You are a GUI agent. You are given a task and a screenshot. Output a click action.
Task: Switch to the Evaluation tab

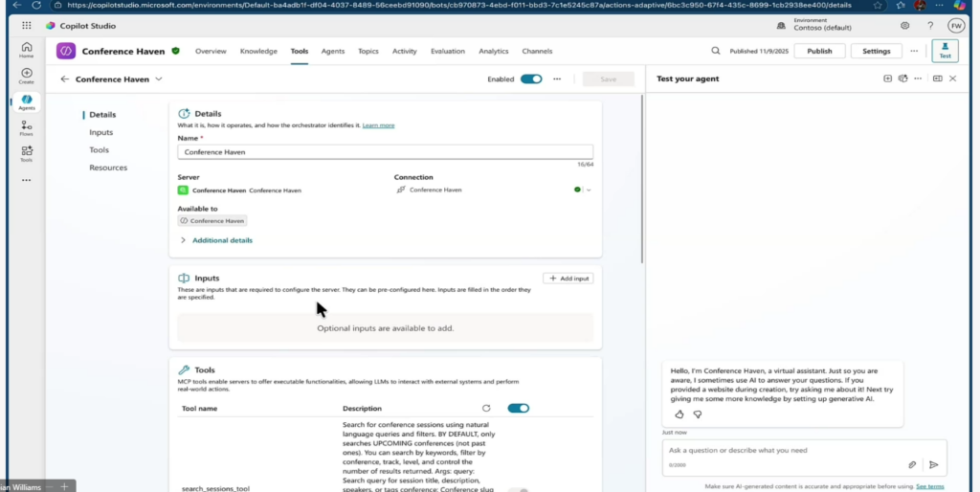(448, 52)
